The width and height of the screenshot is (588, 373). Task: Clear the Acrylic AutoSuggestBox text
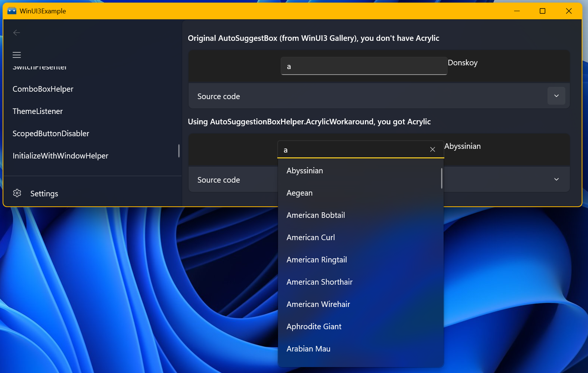[432, 150]
